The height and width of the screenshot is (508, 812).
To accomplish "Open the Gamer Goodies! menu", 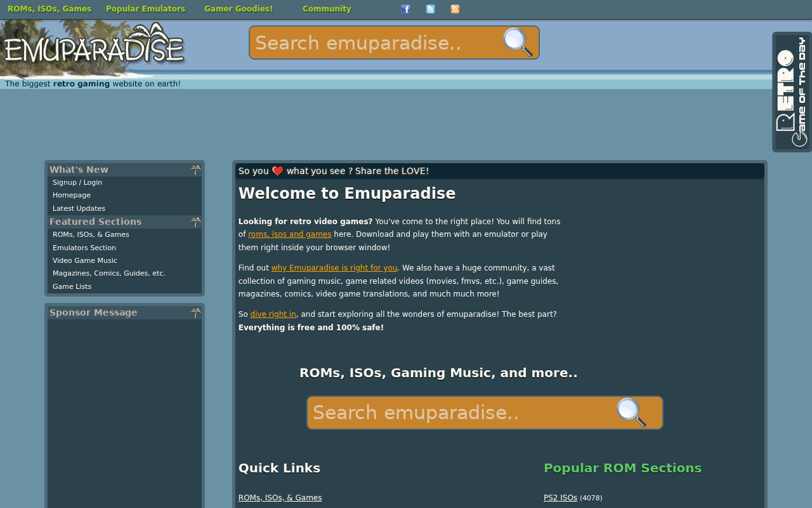I will click(x=239, y=9).
